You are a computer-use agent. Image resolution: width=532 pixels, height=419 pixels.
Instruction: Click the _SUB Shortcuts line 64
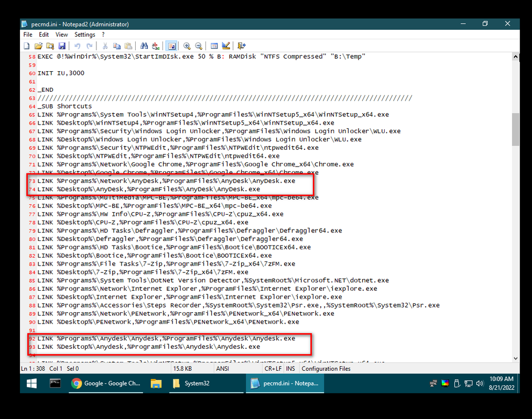(64, 106)
